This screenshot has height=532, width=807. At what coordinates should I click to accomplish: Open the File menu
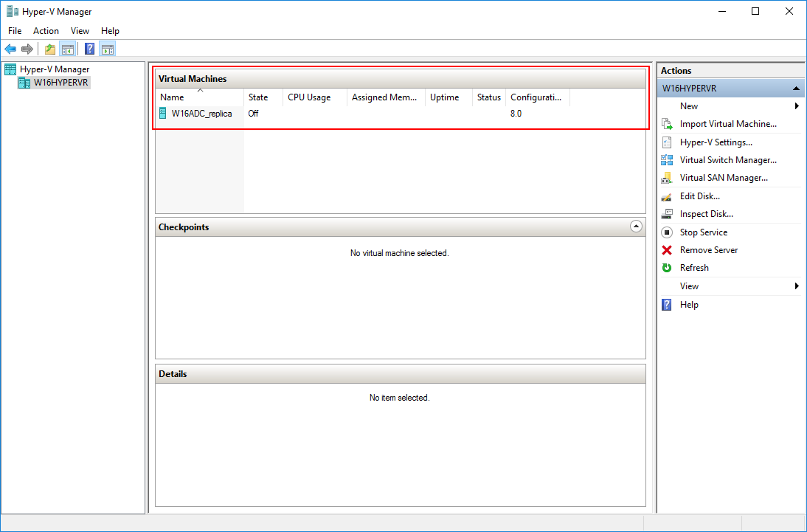point(15,31)
